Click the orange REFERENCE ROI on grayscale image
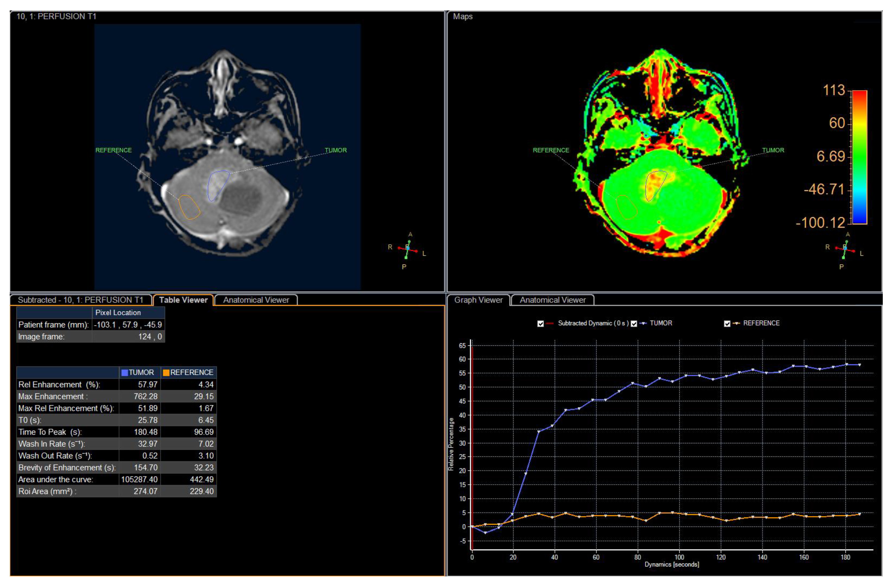 point(189,207)
